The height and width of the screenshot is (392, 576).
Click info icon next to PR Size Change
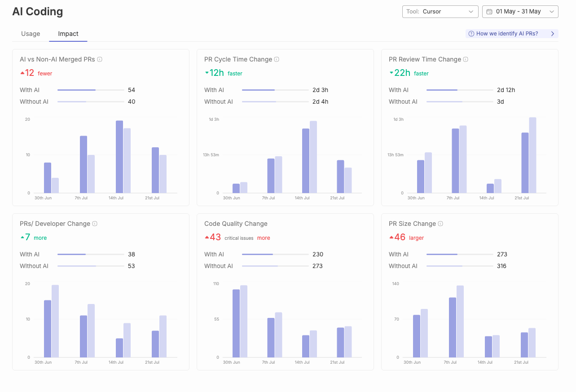440,224
